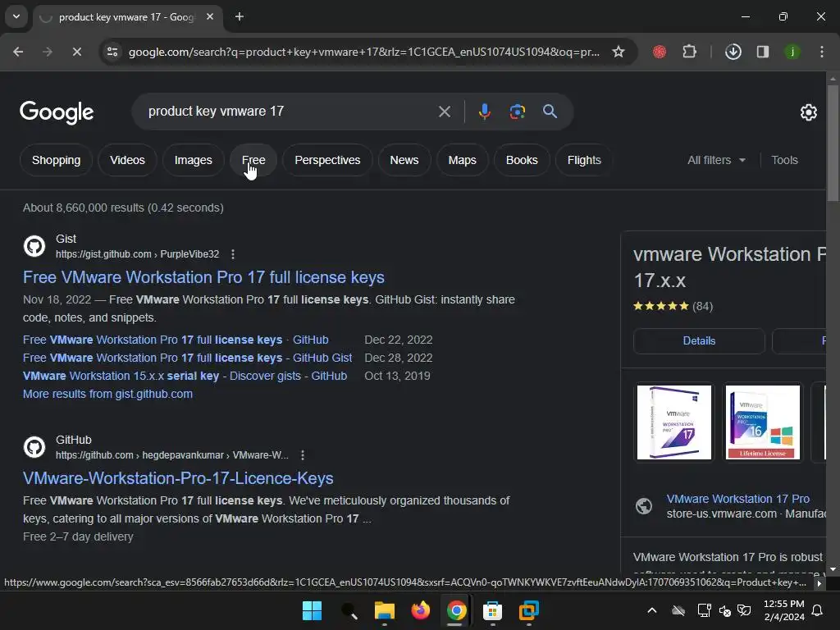Open Microsoft Store from taskbar
840x630 pixels.
click(x=492, y=610)
